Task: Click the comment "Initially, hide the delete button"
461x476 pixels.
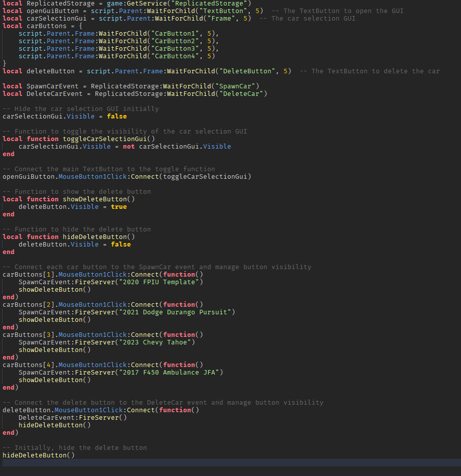Action: (75, 447)
